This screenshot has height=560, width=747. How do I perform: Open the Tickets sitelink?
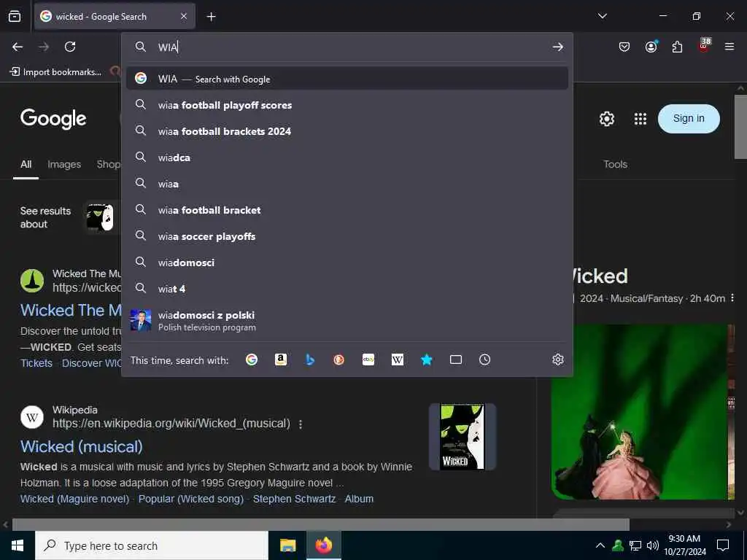(x=36, y=363)
